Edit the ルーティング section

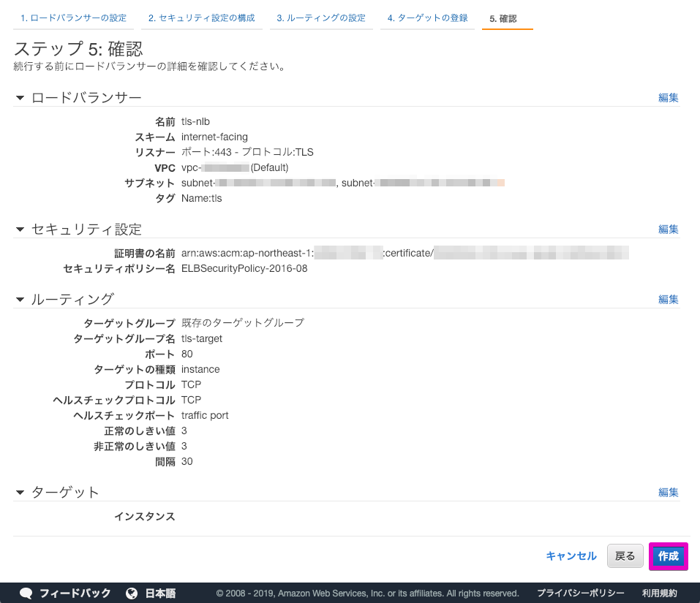668,299
